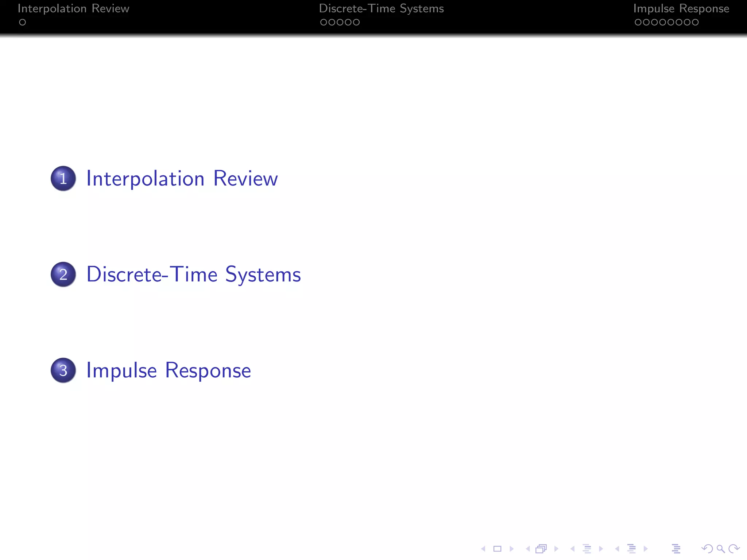Go to previous frame using left arrow
This screenshot has width=747, height=560.
pos(528,549)
